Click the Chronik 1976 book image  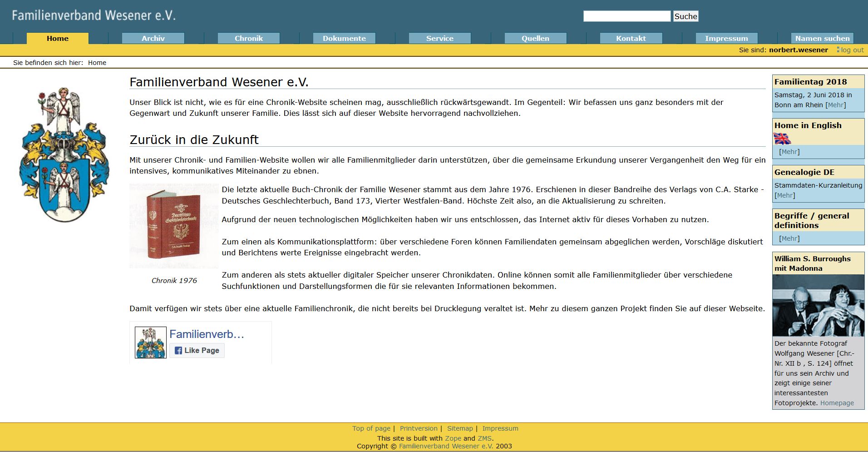coord(174,226)
